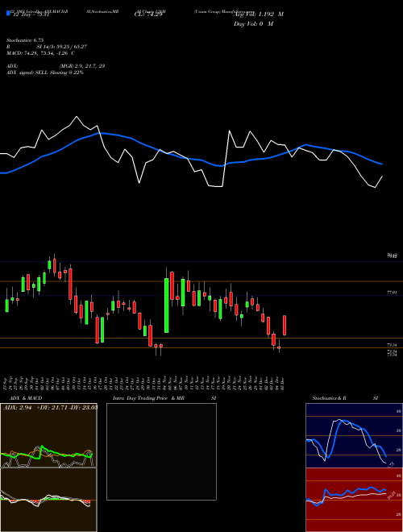Select the Day Vol: 0 M label
The image size is (403, 532).
[x=253, y=24]
